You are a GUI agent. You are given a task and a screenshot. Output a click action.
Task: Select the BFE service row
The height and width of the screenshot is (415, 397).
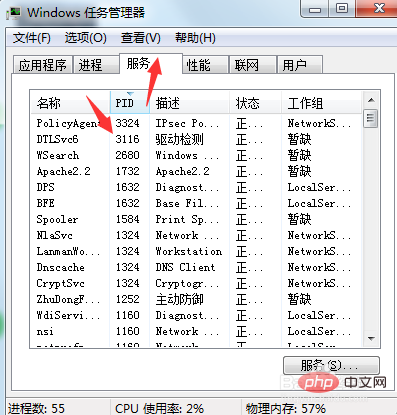(195, 203)
